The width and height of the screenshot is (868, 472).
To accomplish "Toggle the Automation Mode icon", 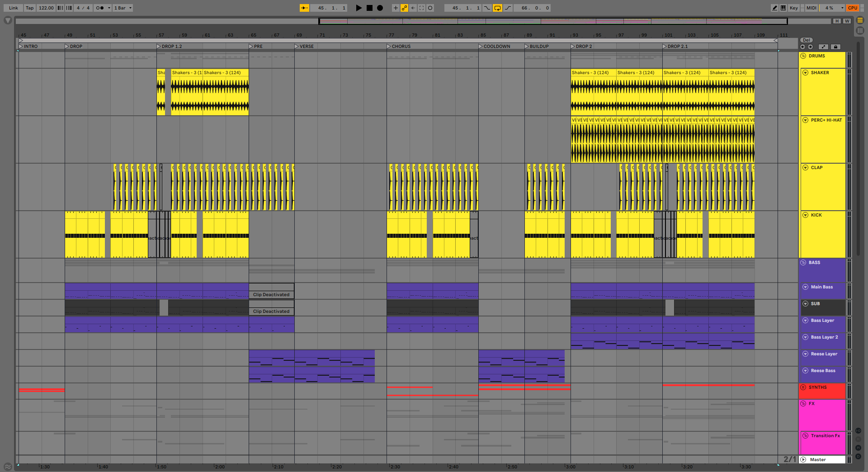I will [824, 47].
